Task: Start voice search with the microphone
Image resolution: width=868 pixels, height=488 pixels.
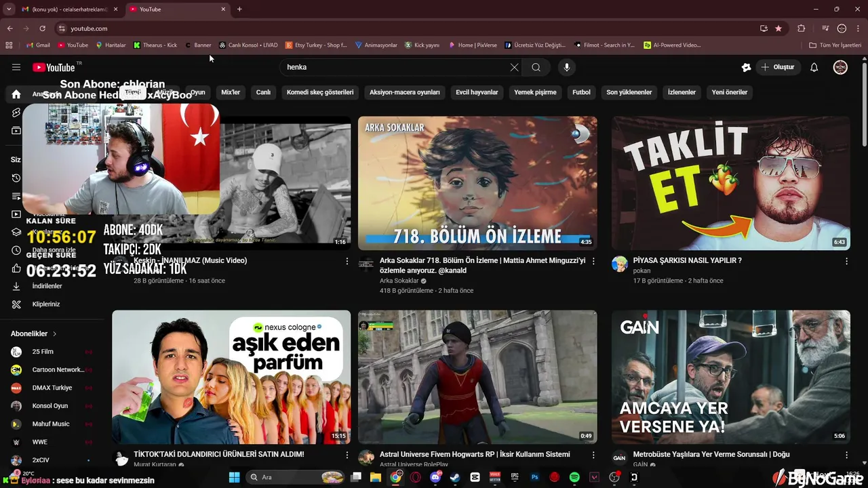Action: click(x=567, y=67)
